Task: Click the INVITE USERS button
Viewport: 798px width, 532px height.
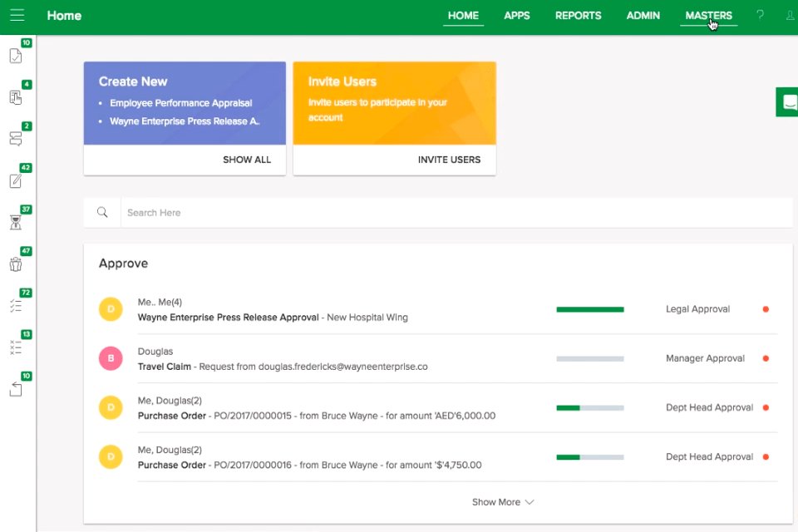Action: [449, 160]
